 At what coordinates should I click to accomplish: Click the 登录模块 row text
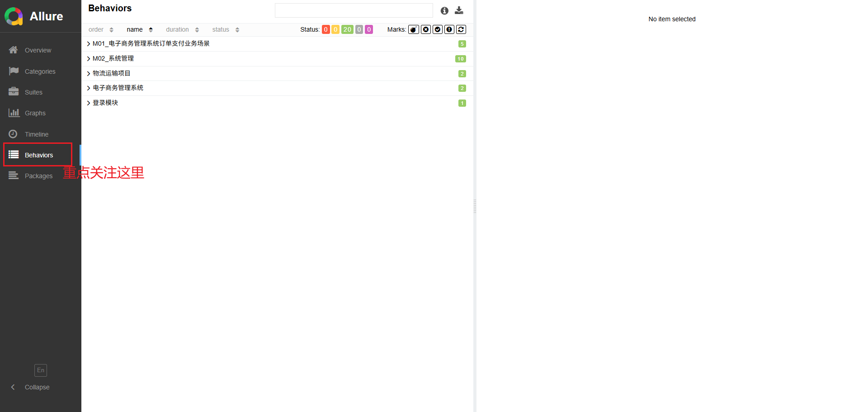pos(105,103)
